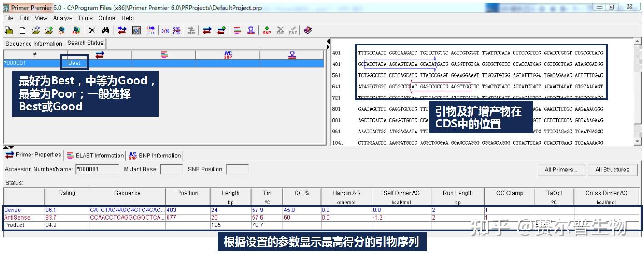This screenshot has height=254, width=644.
Task: Open the binoculars find icon
Action: coord(105,30)
